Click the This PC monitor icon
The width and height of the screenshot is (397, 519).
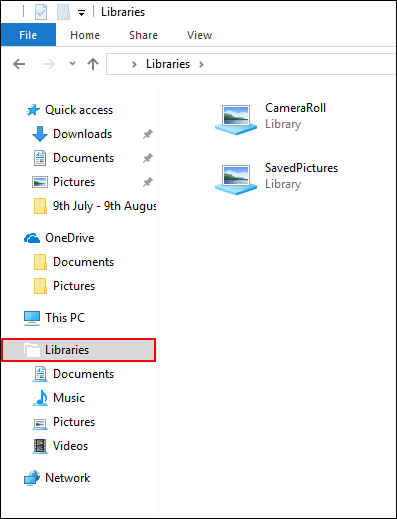[x=32, y=318]
